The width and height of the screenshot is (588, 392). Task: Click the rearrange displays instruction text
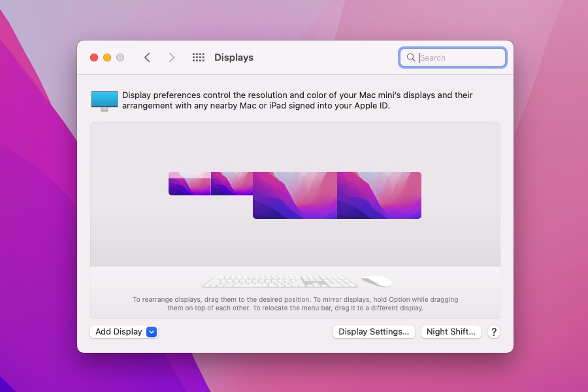point(295,304)
